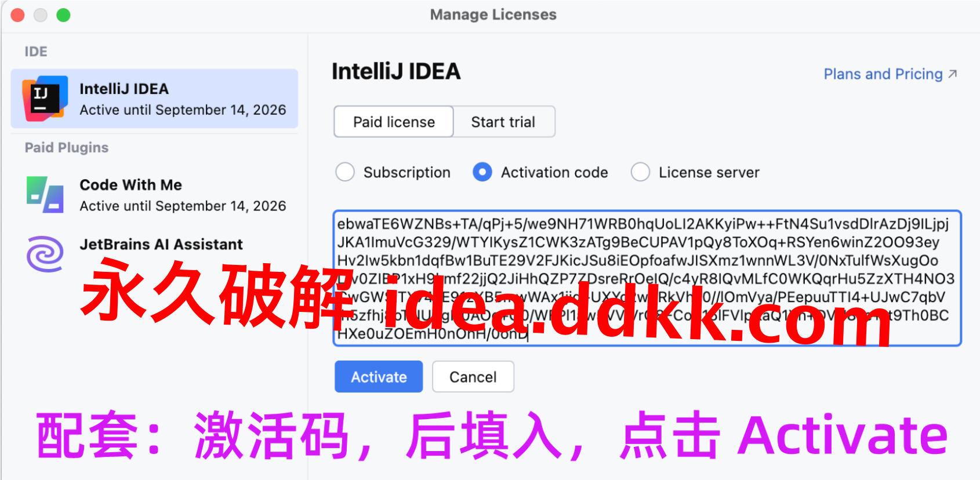Select Code With Me in Paid Plugins

(x=154, y=195)
